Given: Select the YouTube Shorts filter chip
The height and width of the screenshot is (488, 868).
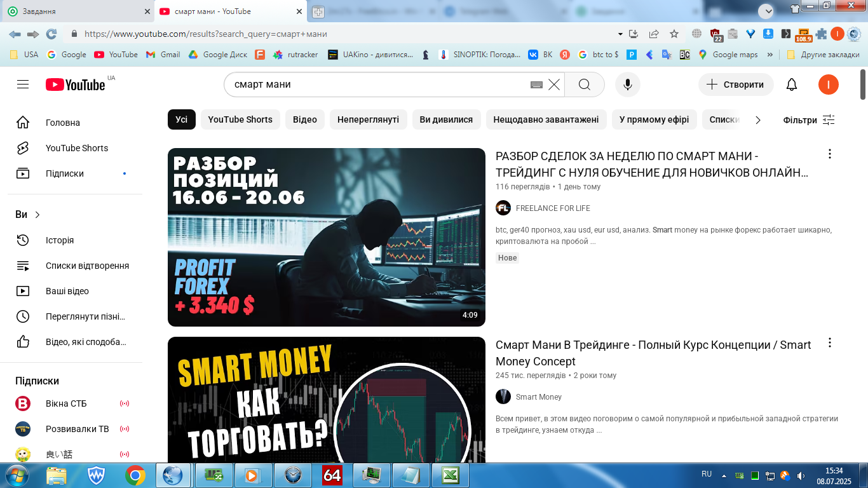Looking at the screenshot, I should [240, 119].
